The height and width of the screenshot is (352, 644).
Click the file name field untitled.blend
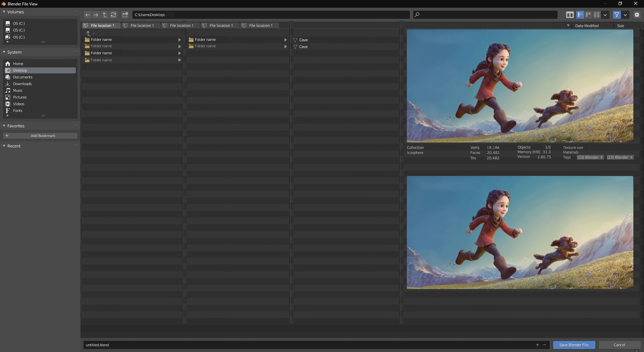[308, 345]
